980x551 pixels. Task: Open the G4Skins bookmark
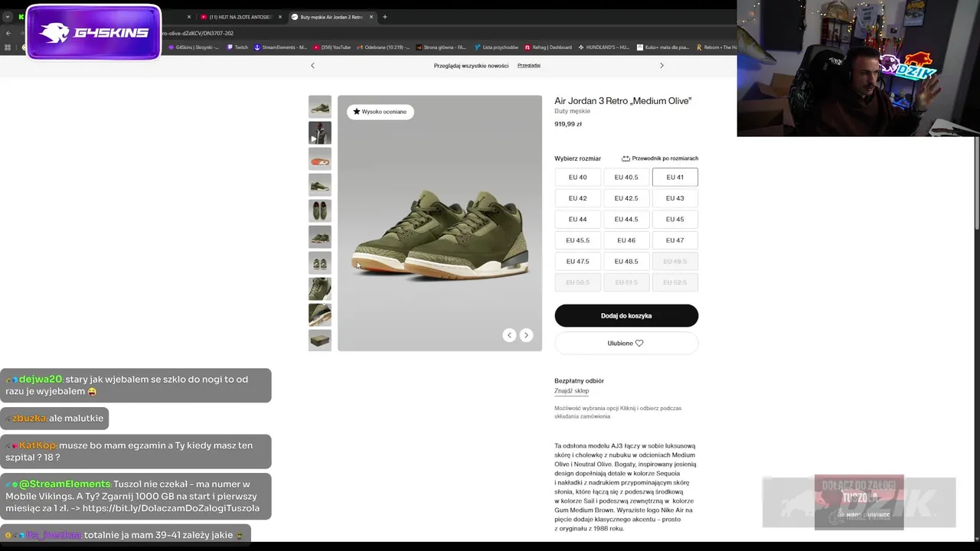pos(193,47)
